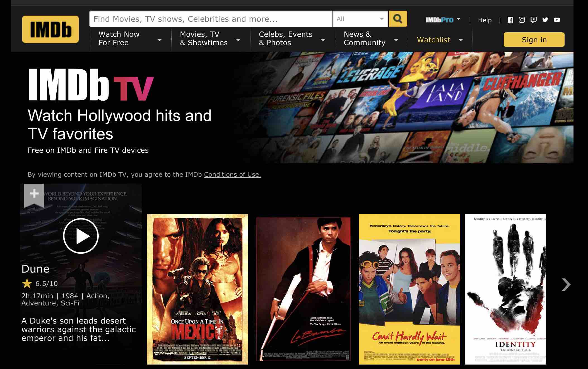
Task: Click the Twitter icon in header
Action: (544, 20)
